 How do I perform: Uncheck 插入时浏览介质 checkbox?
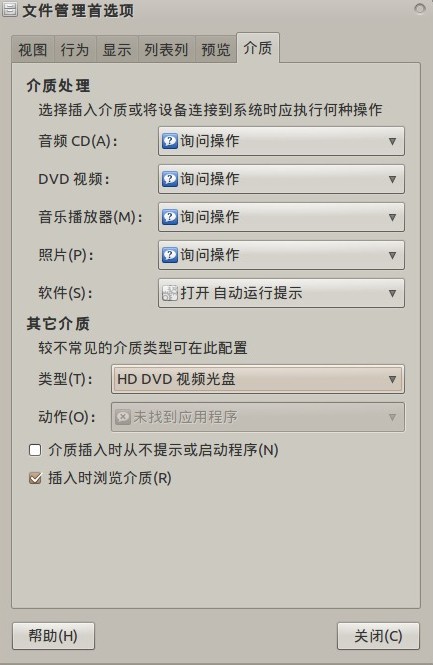tap(35, 478)
